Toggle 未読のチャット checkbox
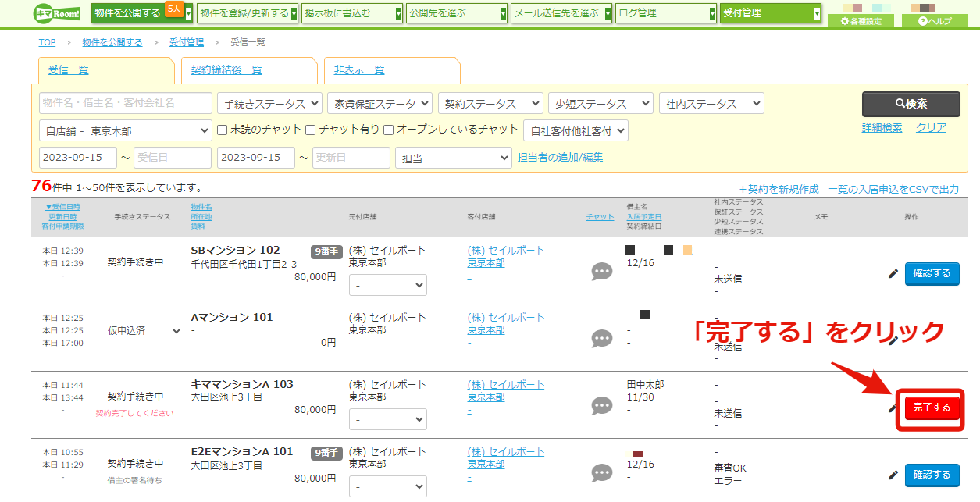Viewport: 980px width, 502px height. tap(223, 130)
